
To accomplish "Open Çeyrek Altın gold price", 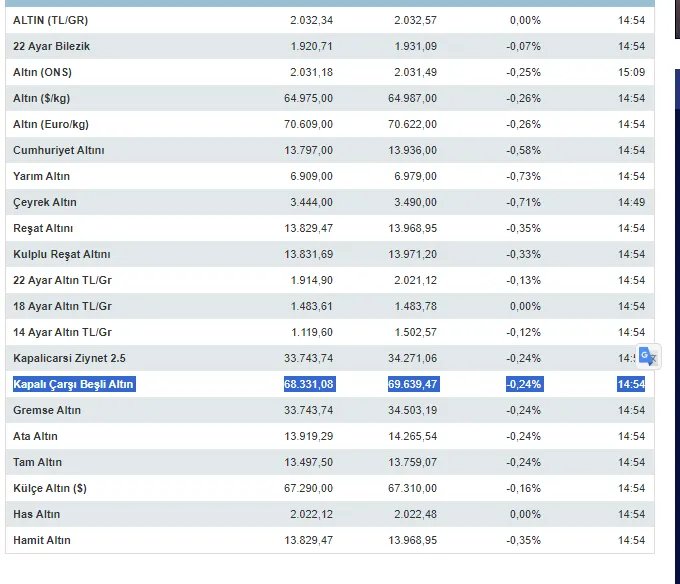I will pos(44,202).
